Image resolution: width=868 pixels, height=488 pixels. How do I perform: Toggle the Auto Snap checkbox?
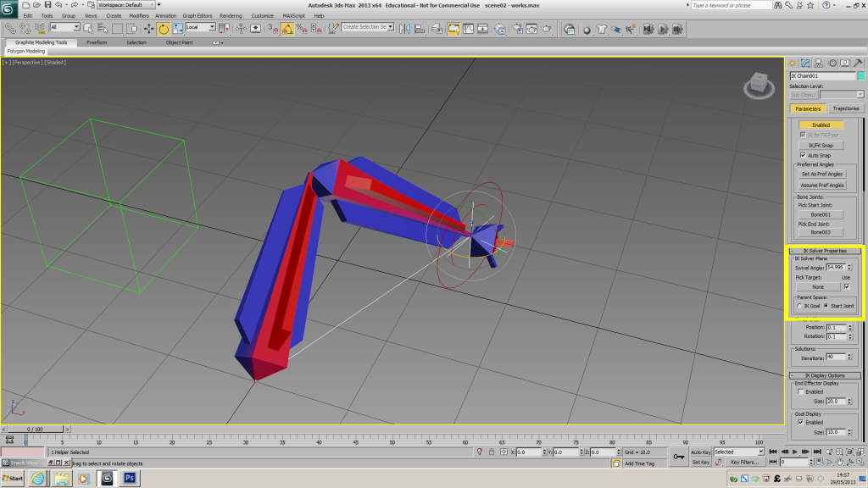tap(802, 155)
